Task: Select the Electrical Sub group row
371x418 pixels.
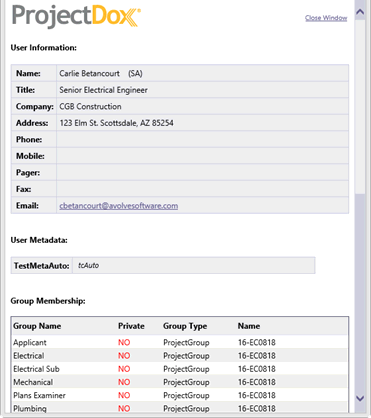Action: (180, 369)
